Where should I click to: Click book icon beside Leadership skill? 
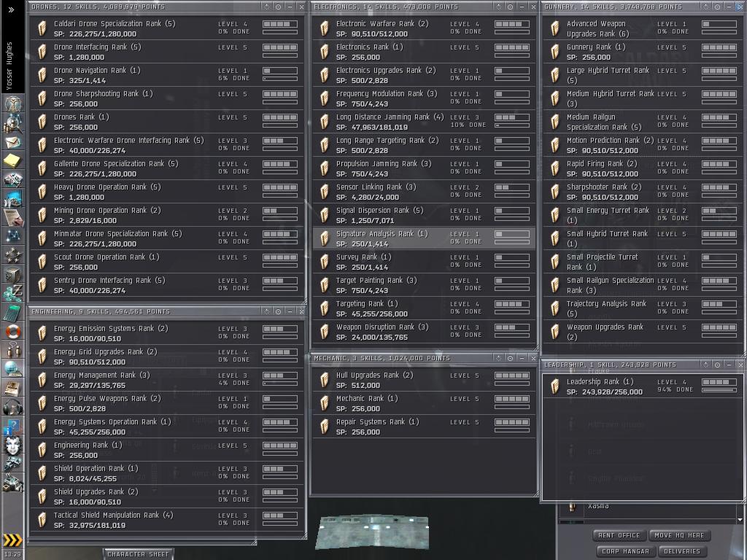[555, 386]
